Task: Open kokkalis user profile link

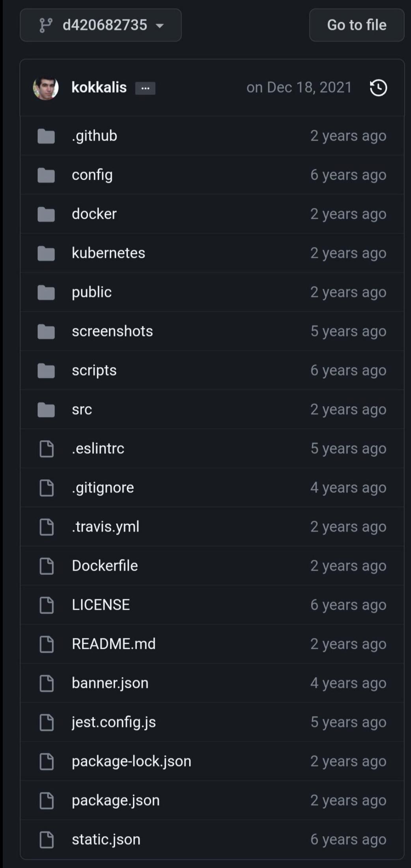Action: click(99, 88)
